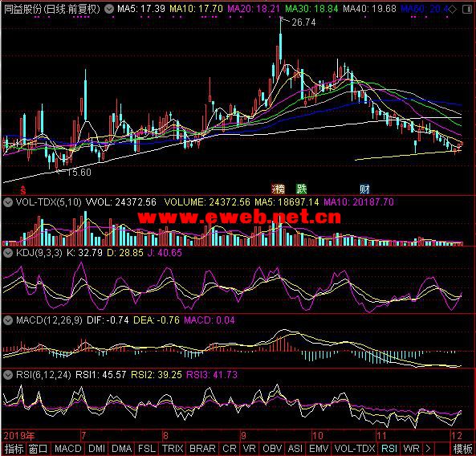This screenshot has width=476, height=456.
Task: Click the 窗口 button
Action: (39, 449)
